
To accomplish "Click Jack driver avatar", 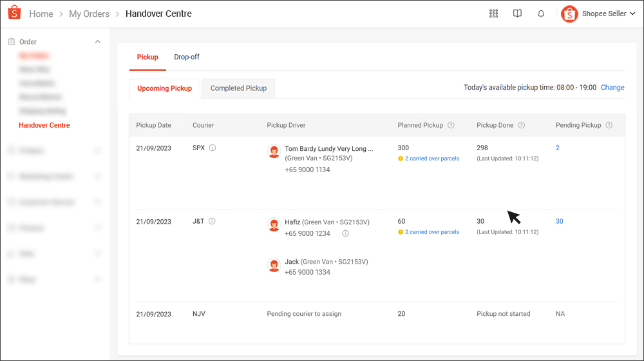I will point(274,265).
